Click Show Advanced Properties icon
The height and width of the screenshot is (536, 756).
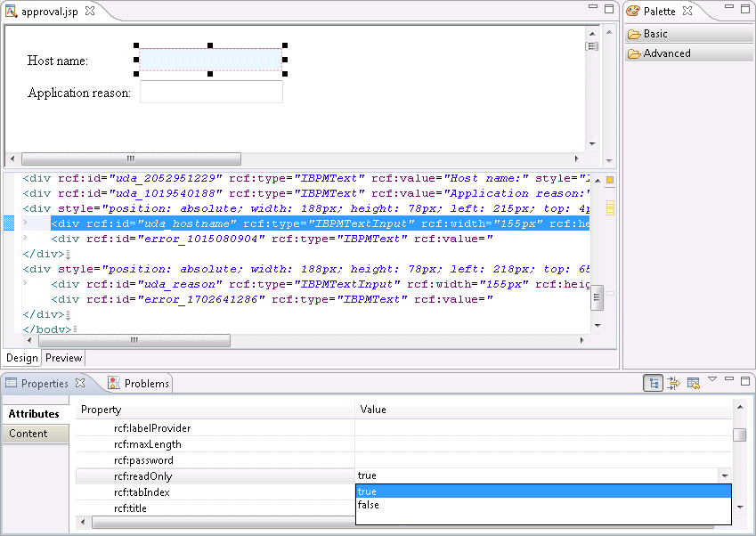[x=673, y=383]
